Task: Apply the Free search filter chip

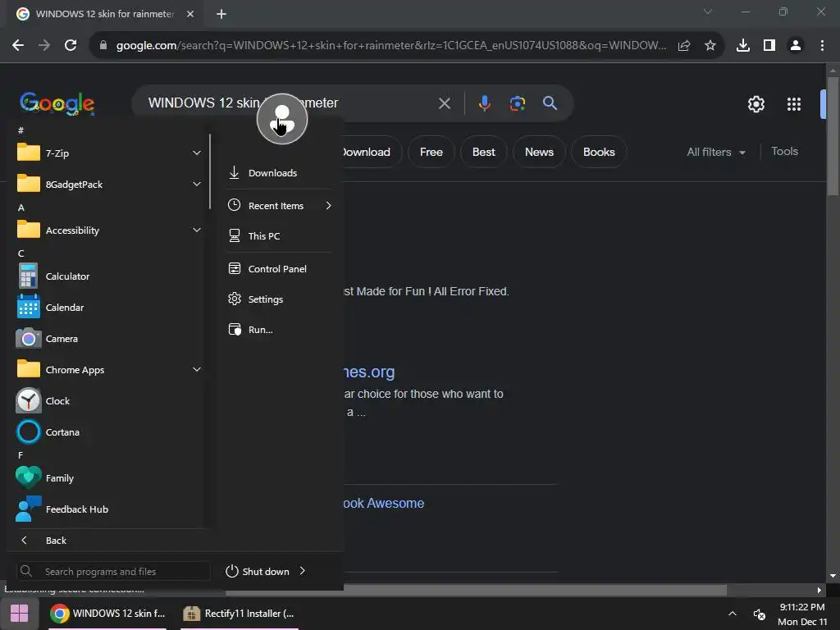Action: (431, 152)
